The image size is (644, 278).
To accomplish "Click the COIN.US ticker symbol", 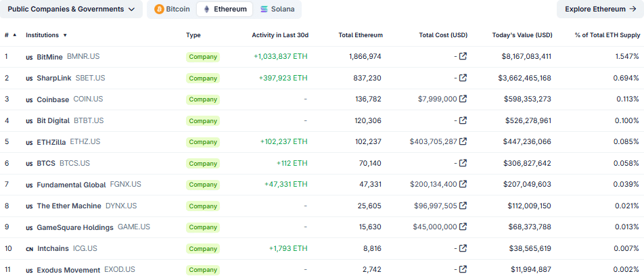I will coord(89,99).
